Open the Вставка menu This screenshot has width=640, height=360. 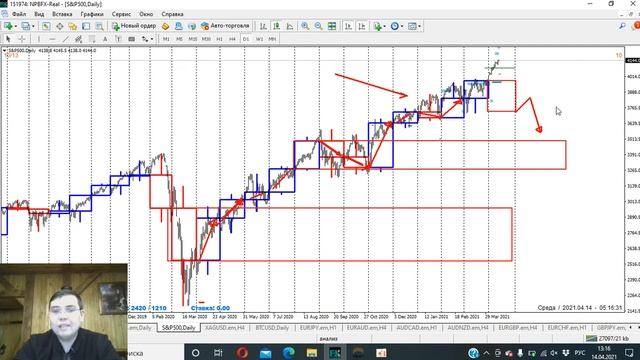tap(62, 14)
